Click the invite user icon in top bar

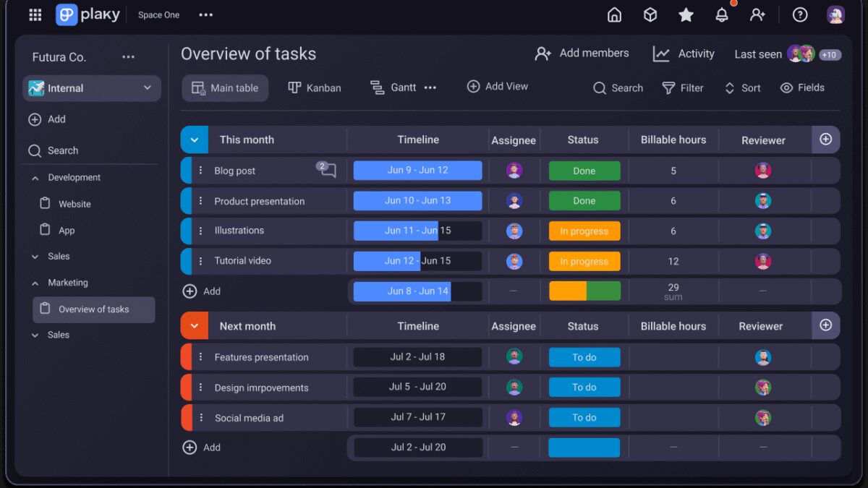coord(757,15)
